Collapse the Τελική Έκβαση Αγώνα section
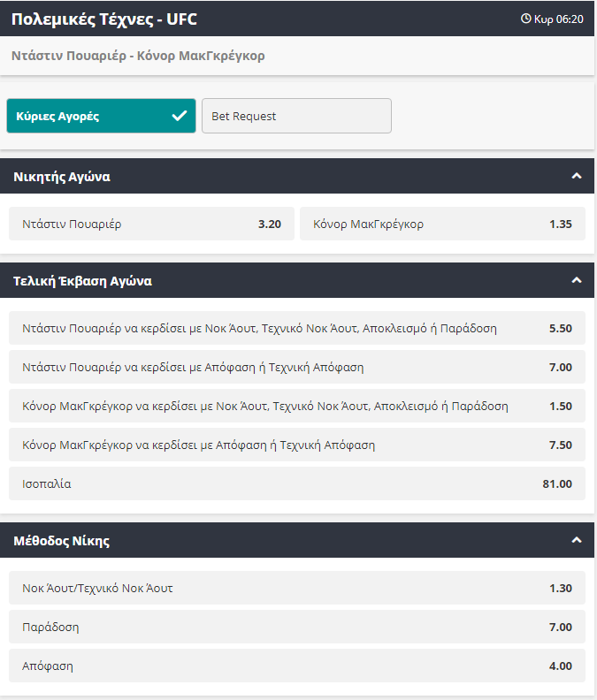This screenshot has height=700, width=597. 577,280
